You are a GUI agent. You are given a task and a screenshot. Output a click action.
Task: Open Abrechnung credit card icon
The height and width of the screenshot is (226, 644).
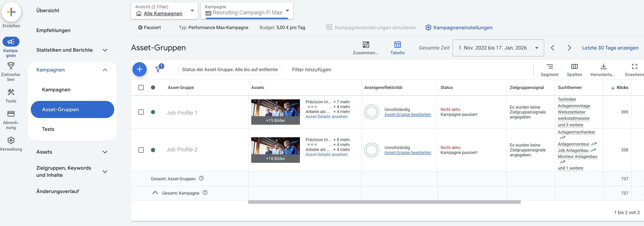pyautogui.click(x=11, y=114)
